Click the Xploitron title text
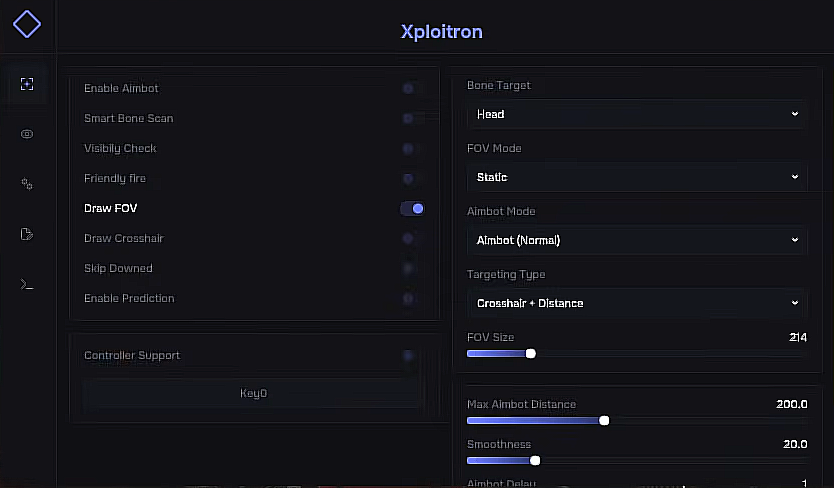Viewport: 834px width, 488px height. click(441, 32)
